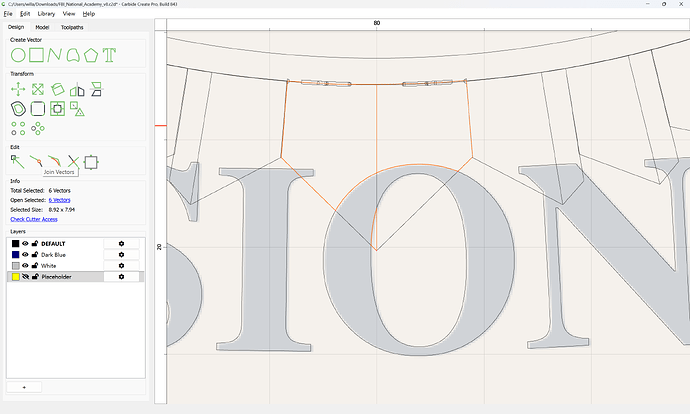Open settings gear for White layer
This screenshot has width=690, height=414.
(x=121, y=266)
